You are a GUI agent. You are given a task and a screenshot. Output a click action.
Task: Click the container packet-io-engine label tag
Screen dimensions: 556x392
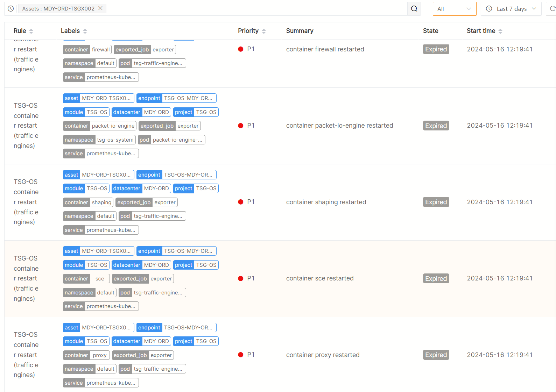point(99,126)
